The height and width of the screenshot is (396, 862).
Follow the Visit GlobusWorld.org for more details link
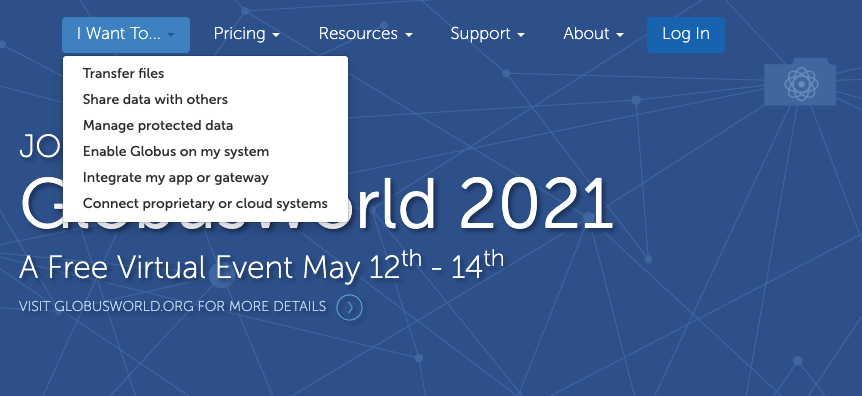[173, 306]
